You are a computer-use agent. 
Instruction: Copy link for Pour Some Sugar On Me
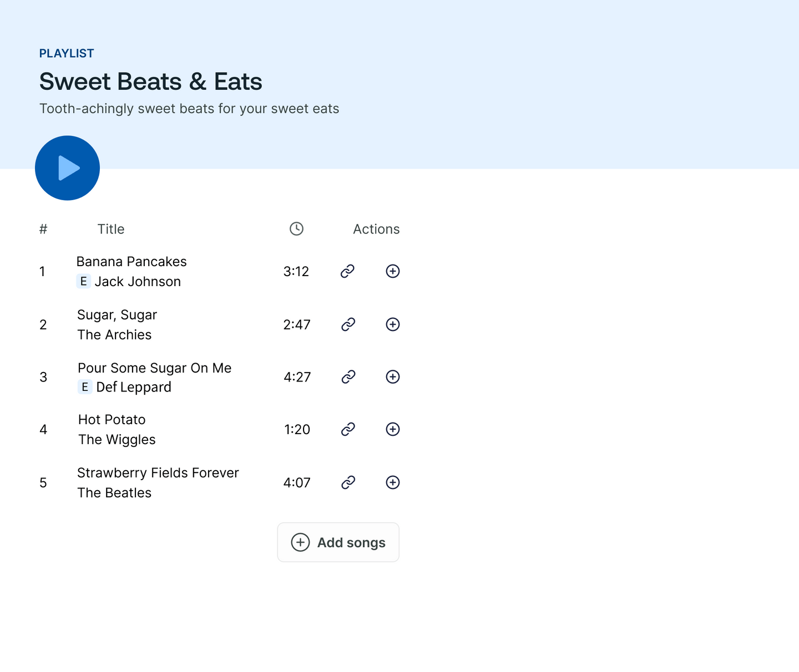point(348,377)
